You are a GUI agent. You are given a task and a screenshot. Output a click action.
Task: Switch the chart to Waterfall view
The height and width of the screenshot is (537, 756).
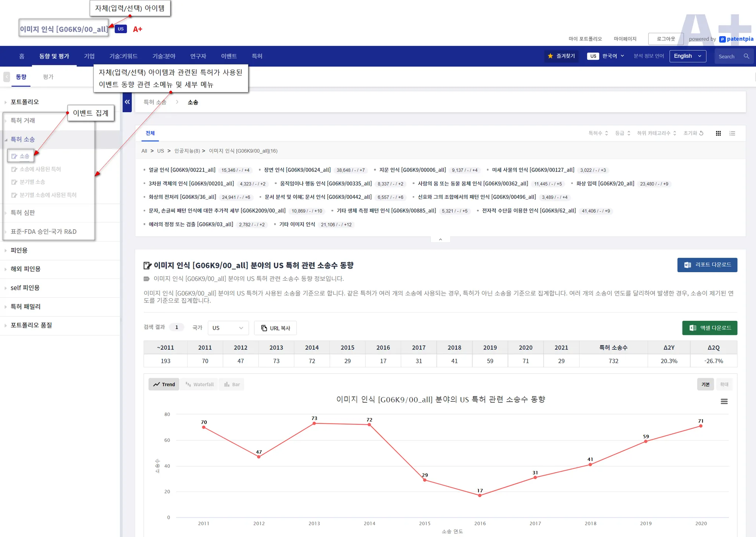coord(200,384)
